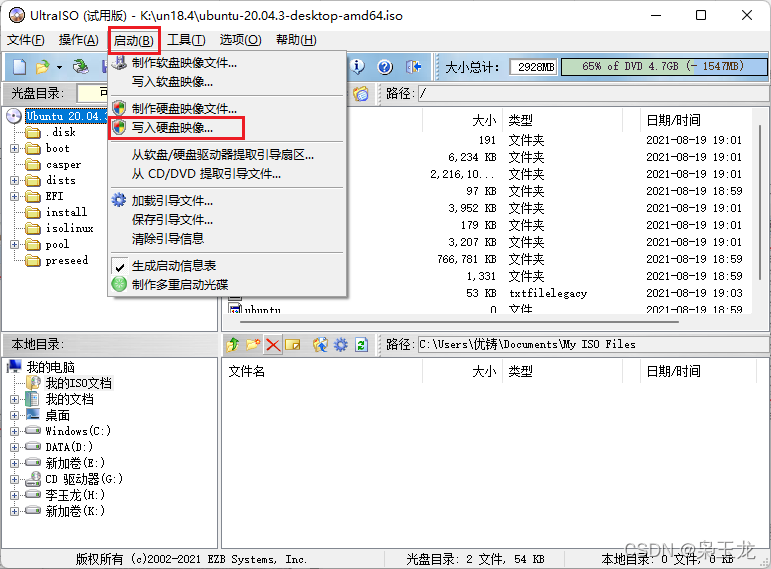Image resolution: width=771 pixels, height=569 pixels.
Task: Click the properties folder icon beside 路径
Action: coord(361,93)
